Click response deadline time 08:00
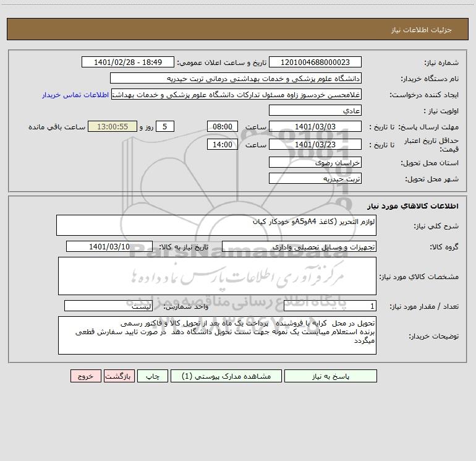This screenshot has height=461, width=476. pyautogui.click(x=222, y=126)
